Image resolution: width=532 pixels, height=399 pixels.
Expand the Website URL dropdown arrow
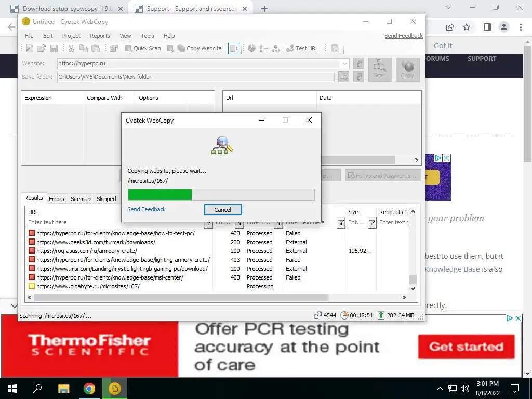tap(345, 63)
